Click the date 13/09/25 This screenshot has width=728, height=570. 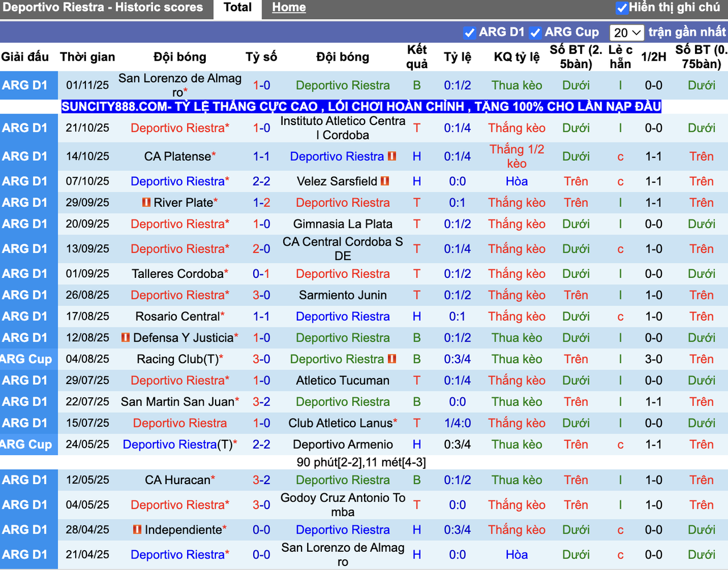[88, 249]
